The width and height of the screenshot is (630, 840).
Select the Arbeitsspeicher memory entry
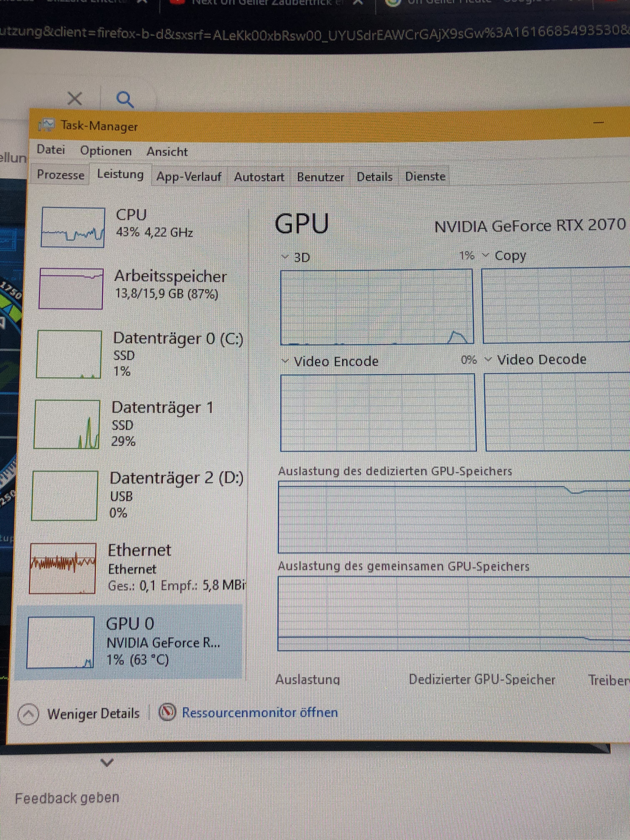pos(170,277)
